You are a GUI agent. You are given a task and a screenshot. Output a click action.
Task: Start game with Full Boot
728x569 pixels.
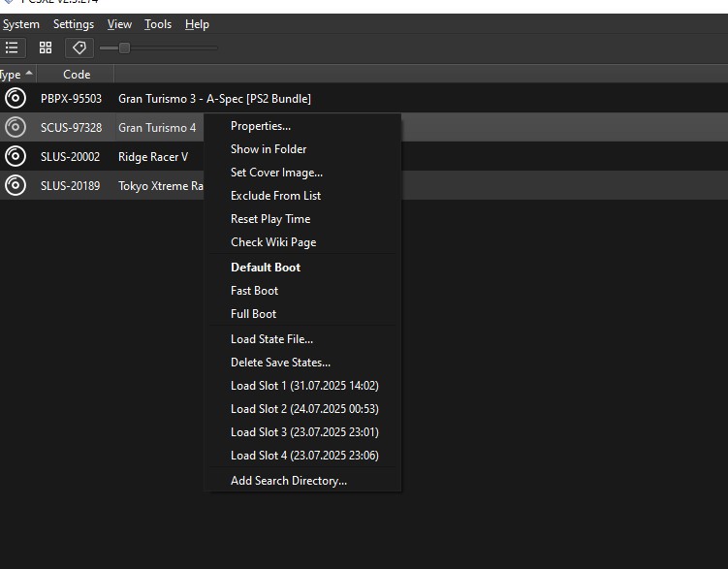point(302,314)
